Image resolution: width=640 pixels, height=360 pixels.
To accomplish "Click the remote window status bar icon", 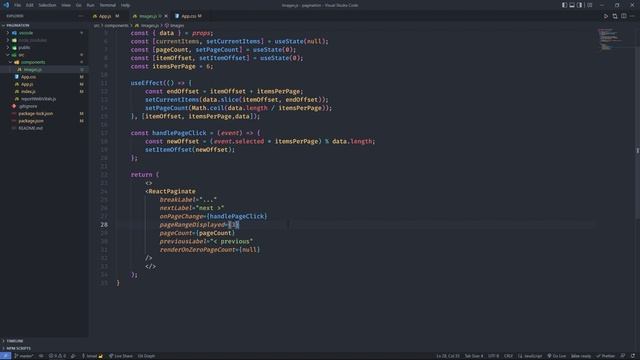I will (5, 356).
